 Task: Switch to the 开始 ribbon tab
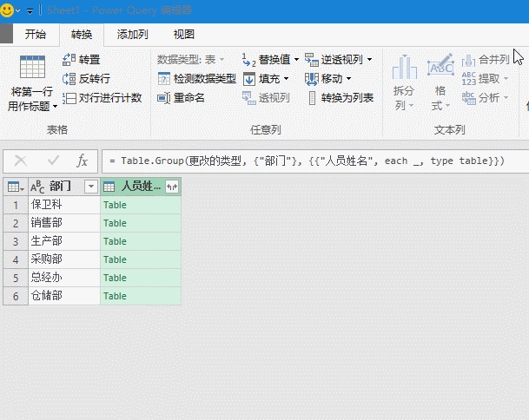point(36,35)
